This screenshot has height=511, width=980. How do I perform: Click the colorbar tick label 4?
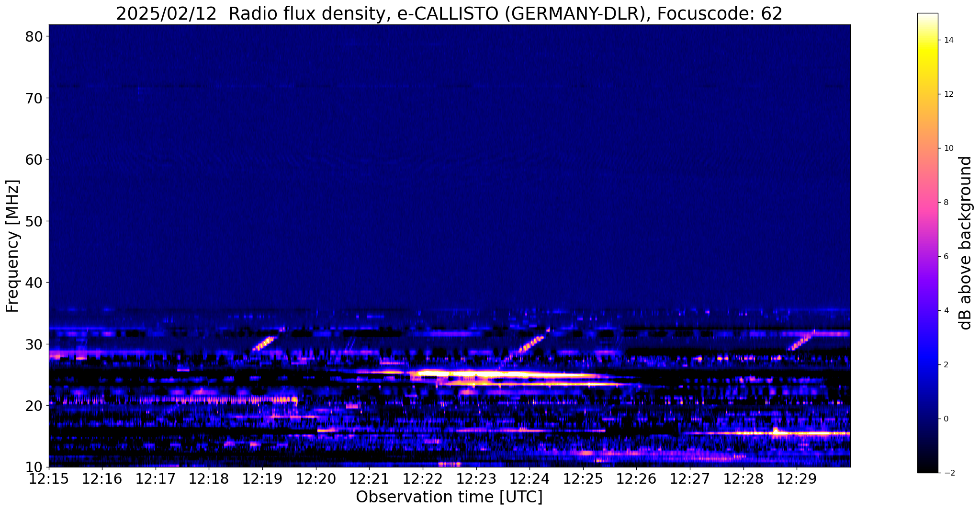pyautogui.click(x=946, y=311)
